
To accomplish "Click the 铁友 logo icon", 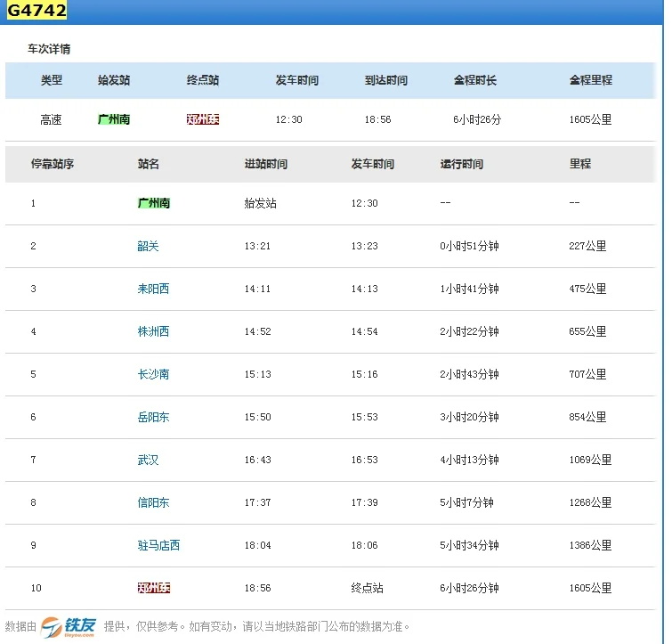I will [x=69, y=627].
